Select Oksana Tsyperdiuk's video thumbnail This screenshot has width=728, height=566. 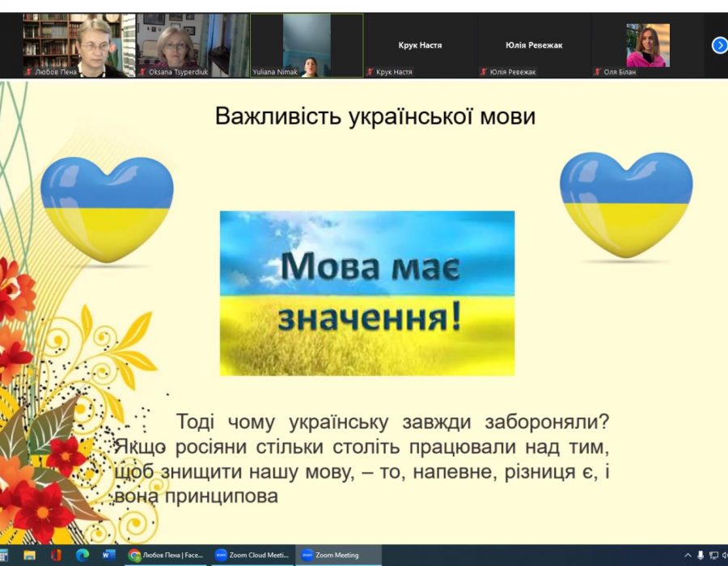pyautogui.click(x=193, y=45)
